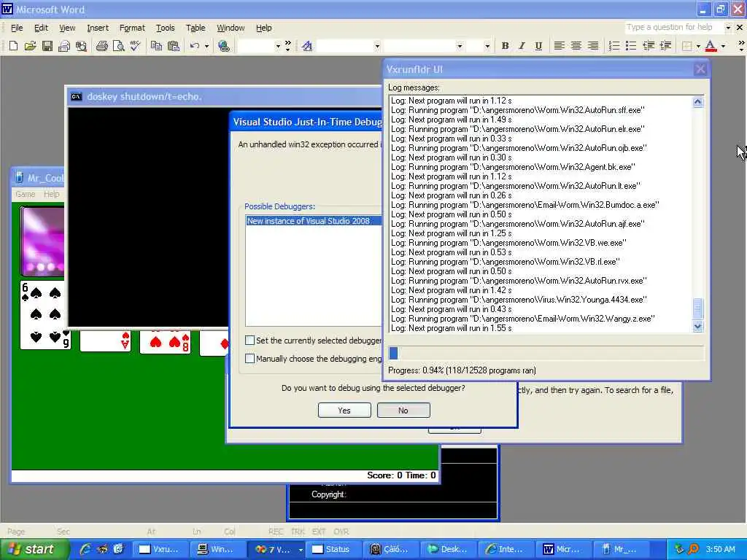The width and height of the screenshot is (747, 560).
Task: Center align the text
Action: (x=576, y=46)
